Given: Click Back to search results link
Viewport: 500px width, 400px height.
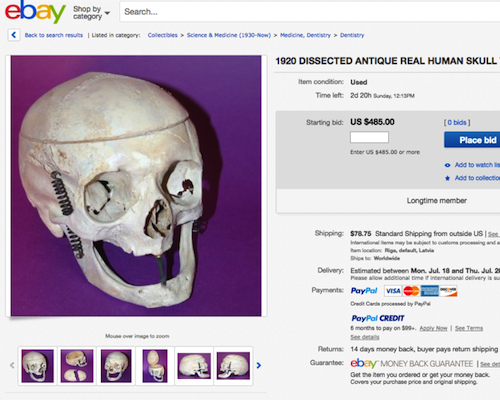Looking at the screenshot, I should click(54, 35).
